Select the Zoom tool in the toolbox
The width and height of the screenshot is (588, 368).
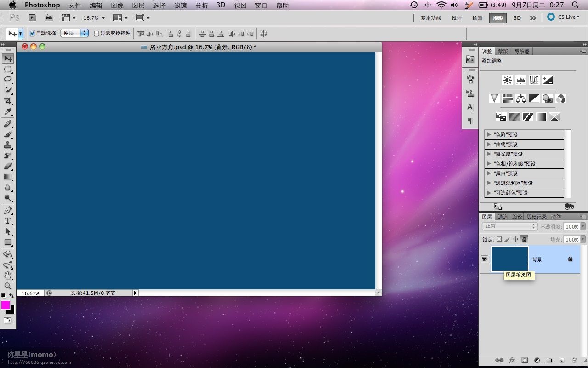coord(8,286)
